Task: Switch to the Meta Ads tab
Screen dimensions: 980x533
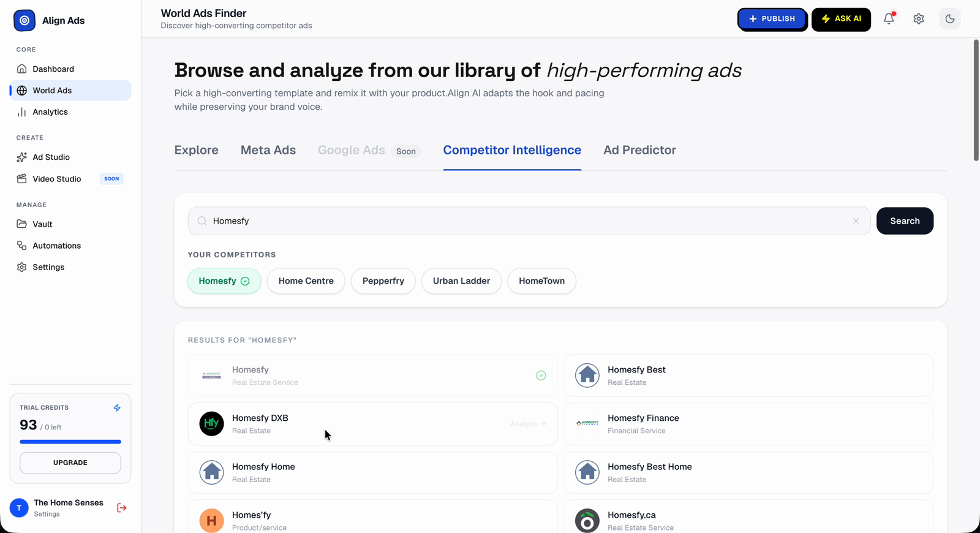Action: (268, 151)
